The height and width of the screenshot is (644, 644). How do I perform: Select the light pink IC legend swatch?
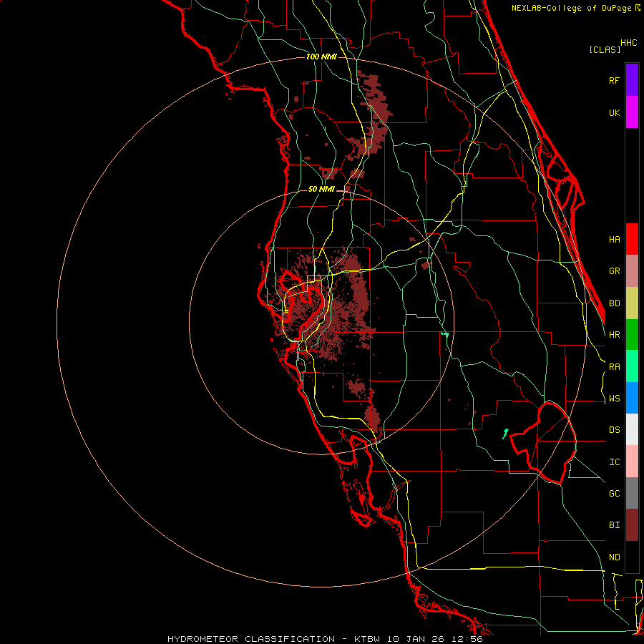[x=632, y=462]
